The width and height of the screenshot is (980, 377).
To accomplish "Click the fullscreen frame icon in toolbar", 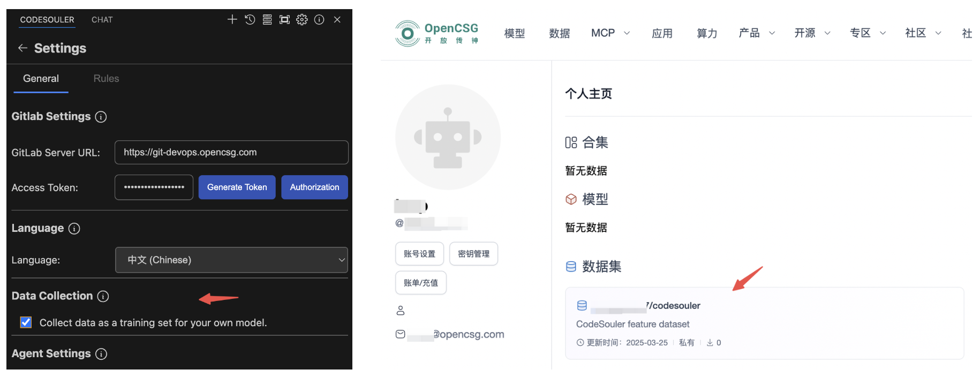I will (x=284, y=20).
